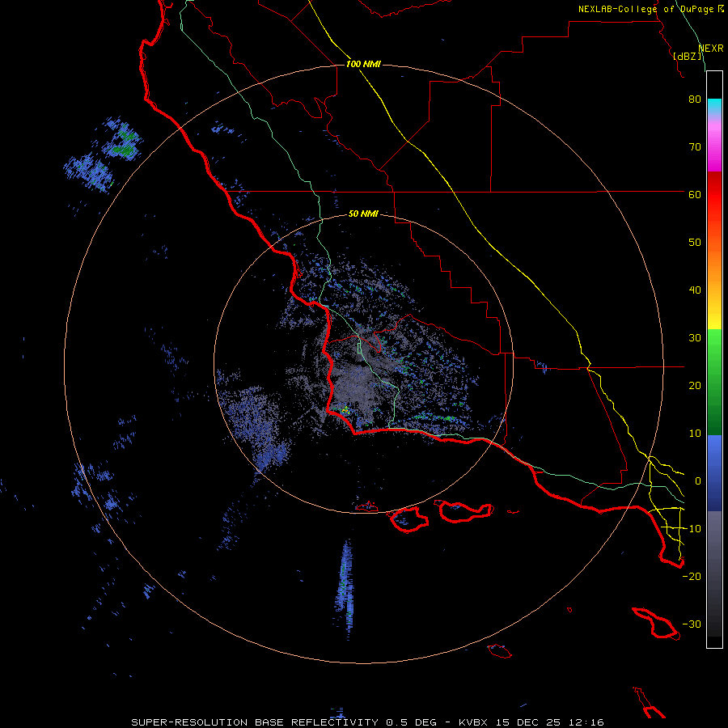This screenshot has width=728, height=728.
Task: Click the cyan top segment of color bar
Action: [714, 105]
